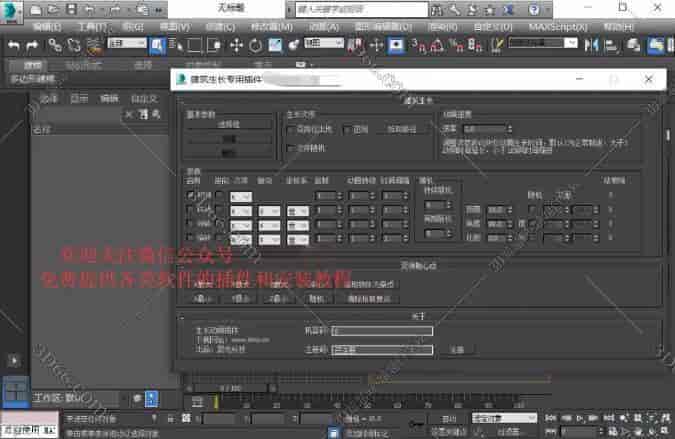Select the Move transform tool
The height and width of the screenshot is (439, 675).
[236, 45]
